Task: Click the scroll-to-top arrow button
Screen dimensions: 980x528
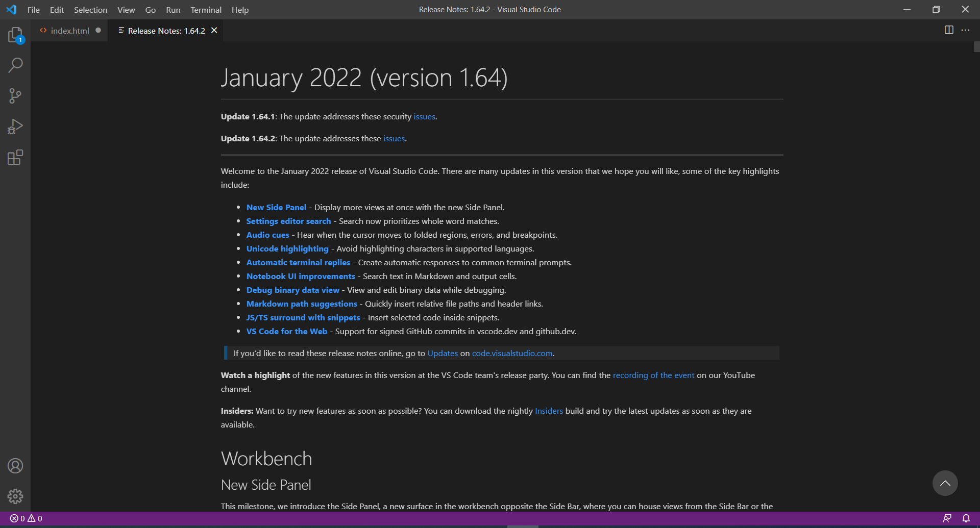Action: [x=945, y=483]
